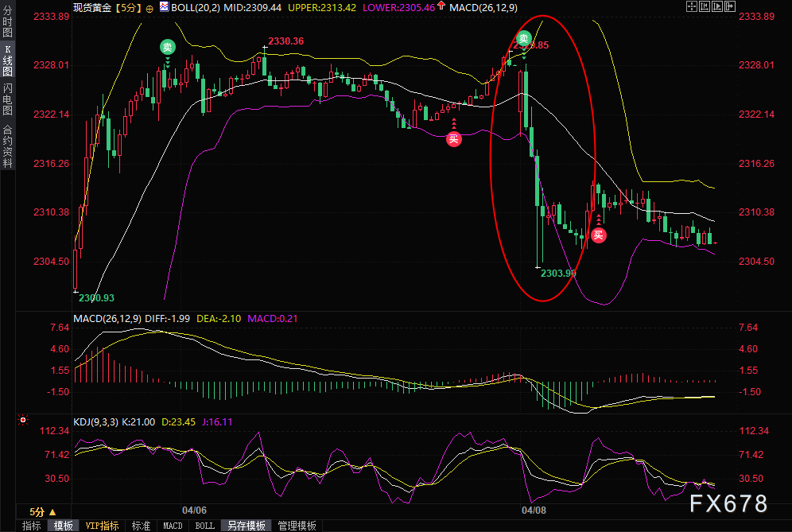
Task: Click the small red marker icon above KDJ panel
Action: coord(23,419)
